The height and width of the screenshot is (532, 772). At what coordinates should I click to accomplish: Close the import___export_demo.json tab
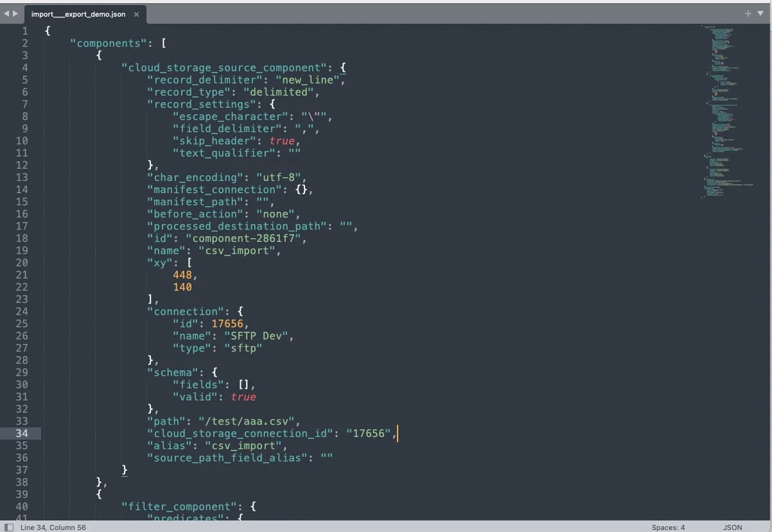click(x=136, y=14)
